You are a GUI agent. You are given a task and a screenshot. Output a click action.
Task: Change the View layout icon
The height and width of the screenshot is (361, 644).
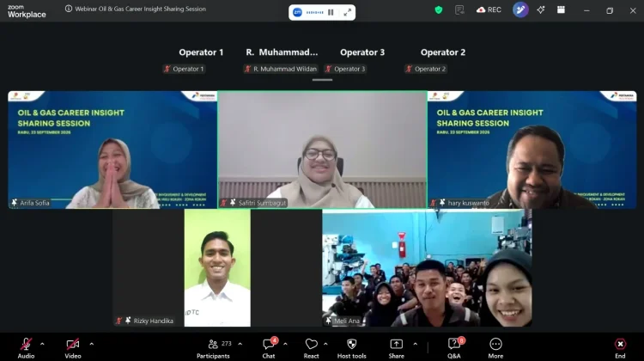tap(561, 9)
